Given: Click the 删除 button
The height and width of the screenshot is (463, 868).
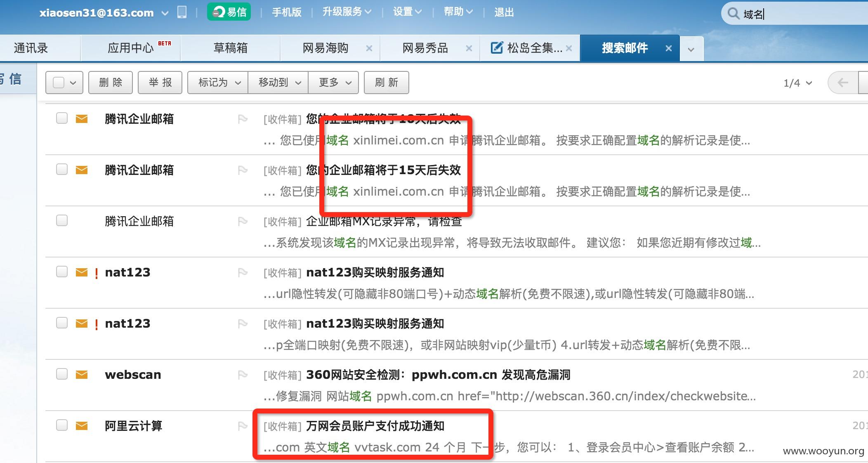Looking at the screenshot, I should 111,83.
